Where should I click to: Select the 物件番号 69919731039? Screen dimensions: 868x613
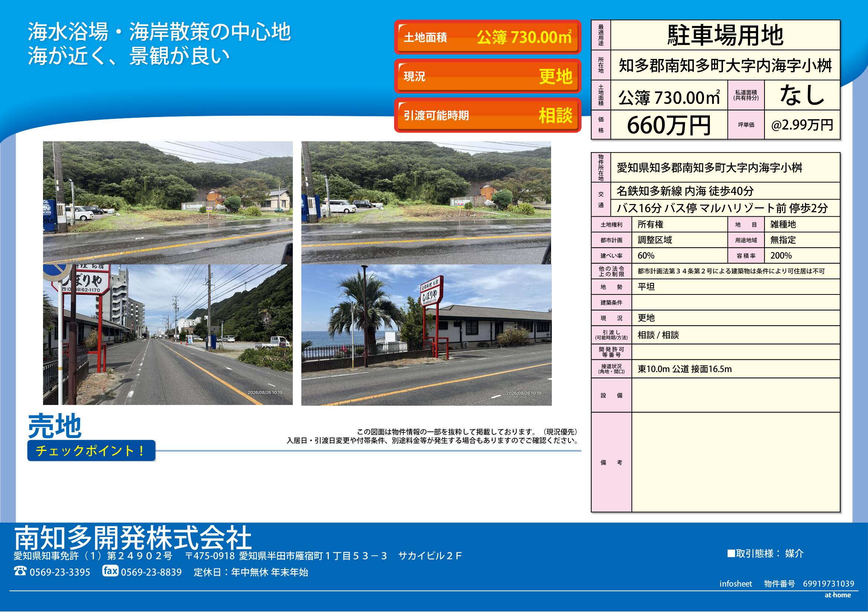pyautogui.click(x=809, y=585)
